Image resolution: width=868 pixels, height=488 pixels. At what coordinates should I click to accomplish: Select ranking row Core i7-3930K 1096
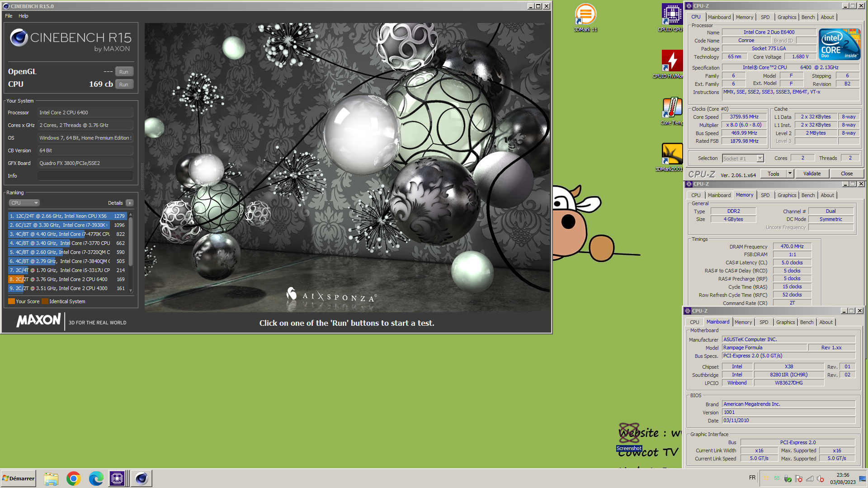coord(67,225)
